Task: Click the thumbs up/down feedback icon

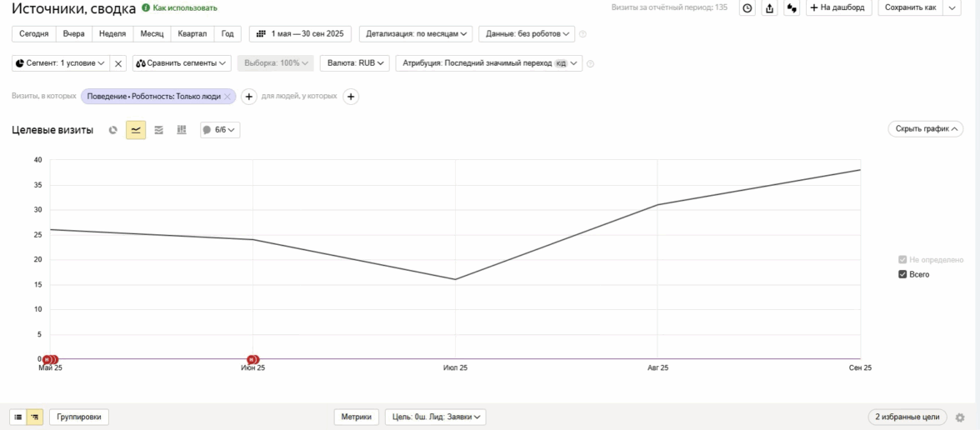Action: tap(792, 8)
